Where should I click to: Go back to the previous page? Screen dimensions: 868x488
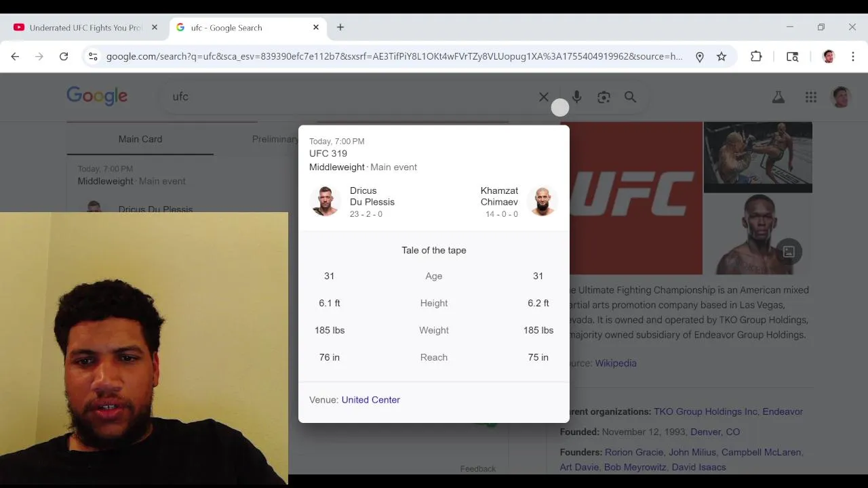(x=15, y=57)
